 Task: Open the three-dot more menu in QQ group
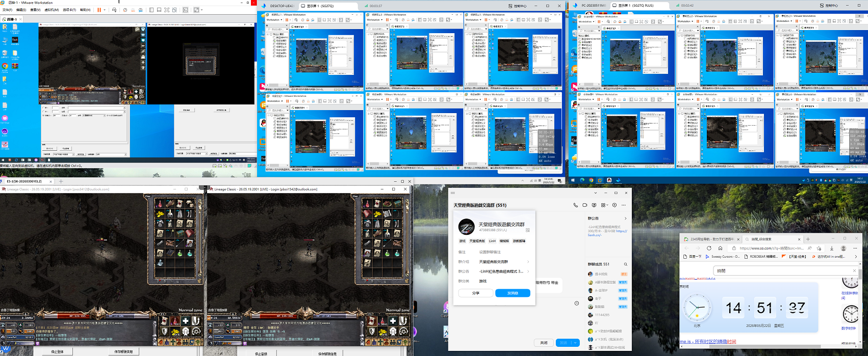(x=623, y=205)
